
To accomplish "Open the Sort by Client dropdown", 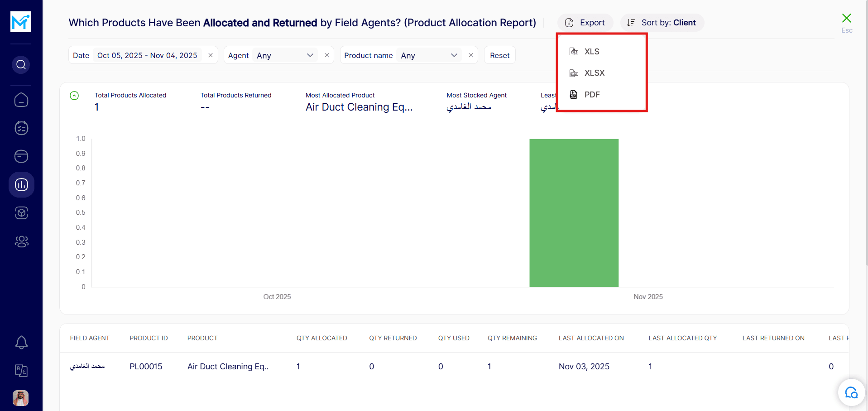I will 662,23.
